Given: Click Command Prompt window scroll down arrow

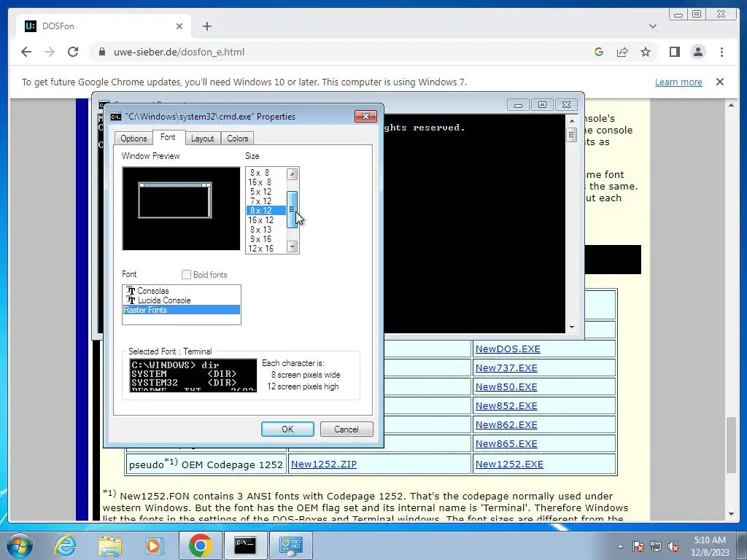Looking at the screenshot, I should [572, 327].
